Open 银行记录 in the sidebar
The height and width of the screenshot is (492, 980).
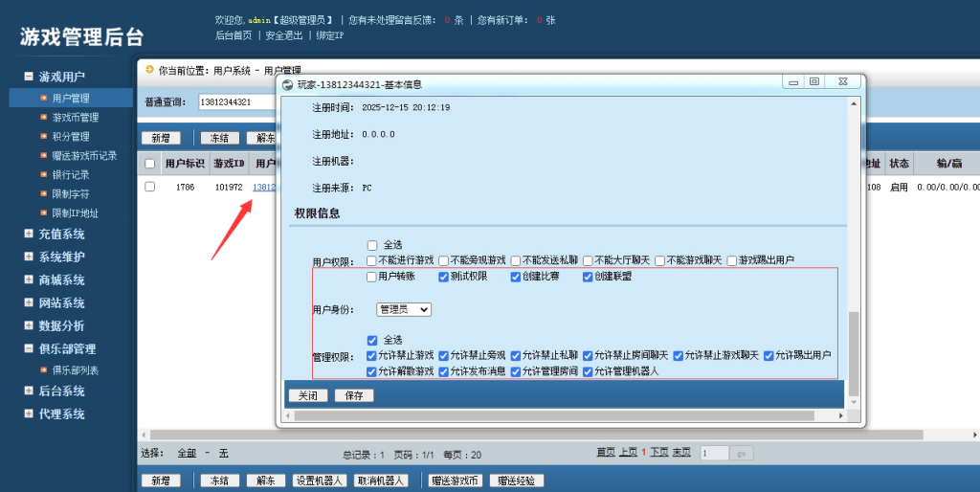pyautogui.click(x=71, y=174)
